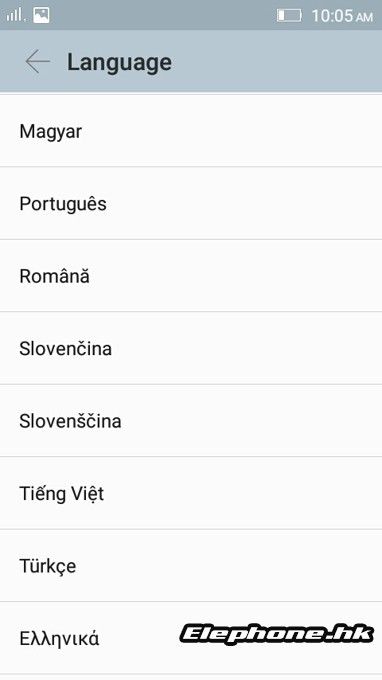Tap empty space in Tiếng Việt row

243,494
